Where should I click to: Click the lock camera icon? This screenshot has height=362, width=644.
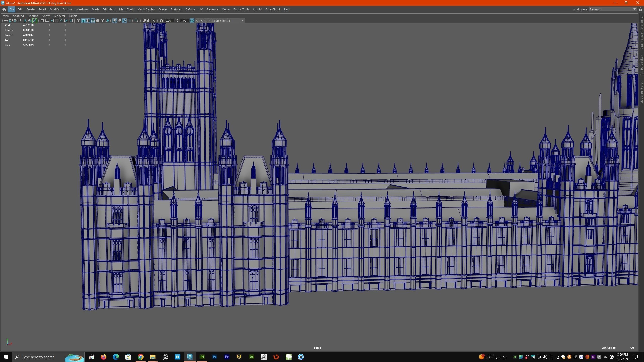(11, 21)
